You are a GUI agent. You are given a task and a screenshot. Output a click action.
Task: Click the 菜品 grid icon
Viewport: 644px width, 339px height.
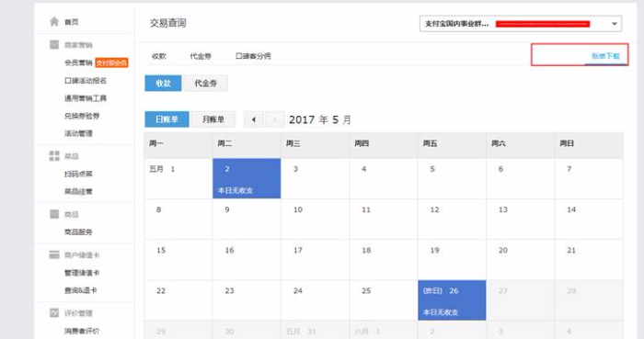tap(54, 156)
